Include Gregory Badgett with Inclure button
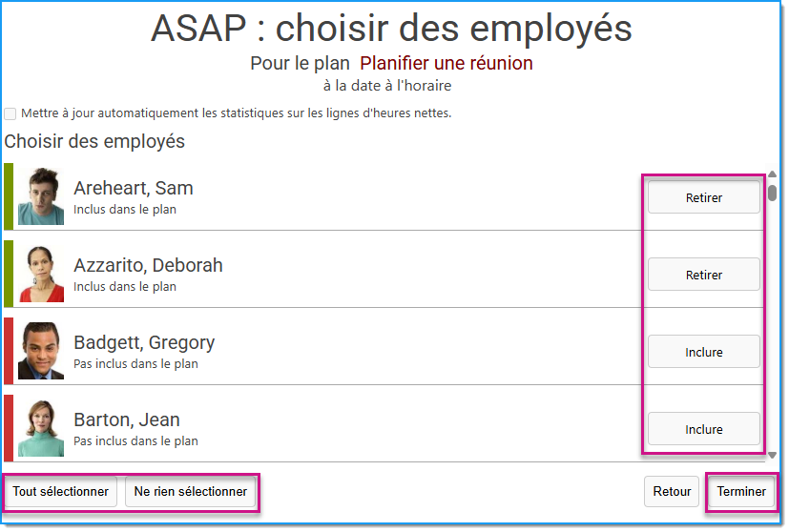789x532 pixels. 703,352
